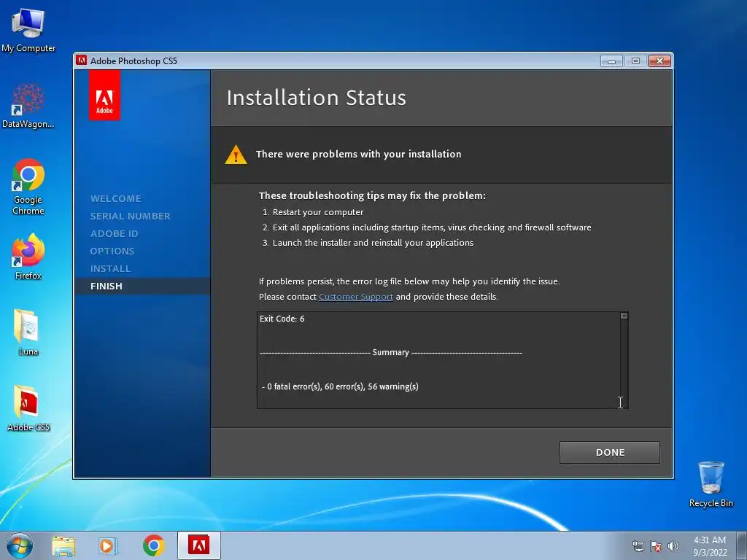Select the WELCOME step in the sidebar
The image size is (747, 560).
pyautogui.click(x=116, y=198)
